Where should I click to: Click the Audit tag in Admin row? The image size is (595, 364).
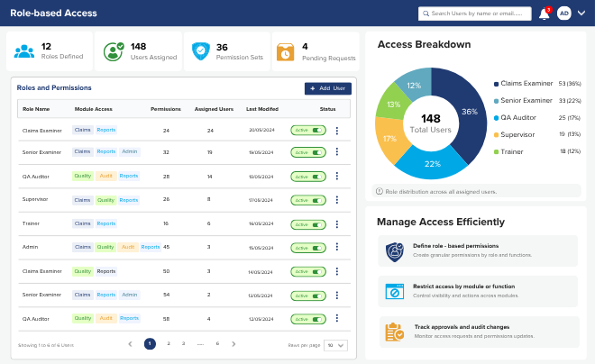coord(128,247)
